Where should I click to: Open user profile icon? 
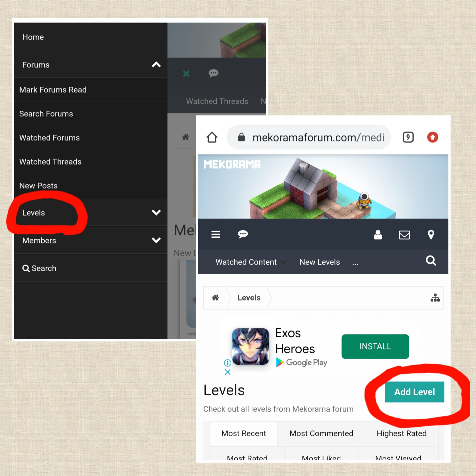(378, 235)
